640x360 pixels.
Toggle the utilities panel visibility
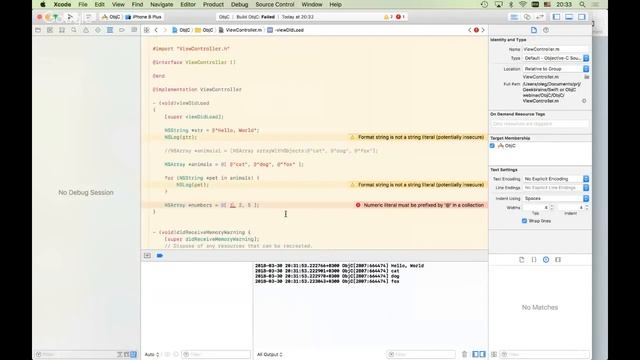[x=582, y=17]
